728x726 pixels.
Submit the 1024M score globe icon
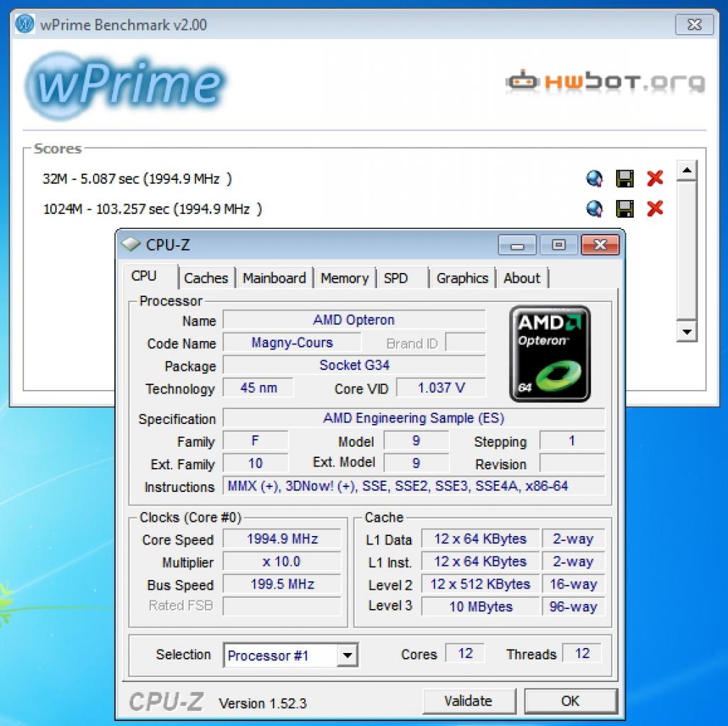594,209
